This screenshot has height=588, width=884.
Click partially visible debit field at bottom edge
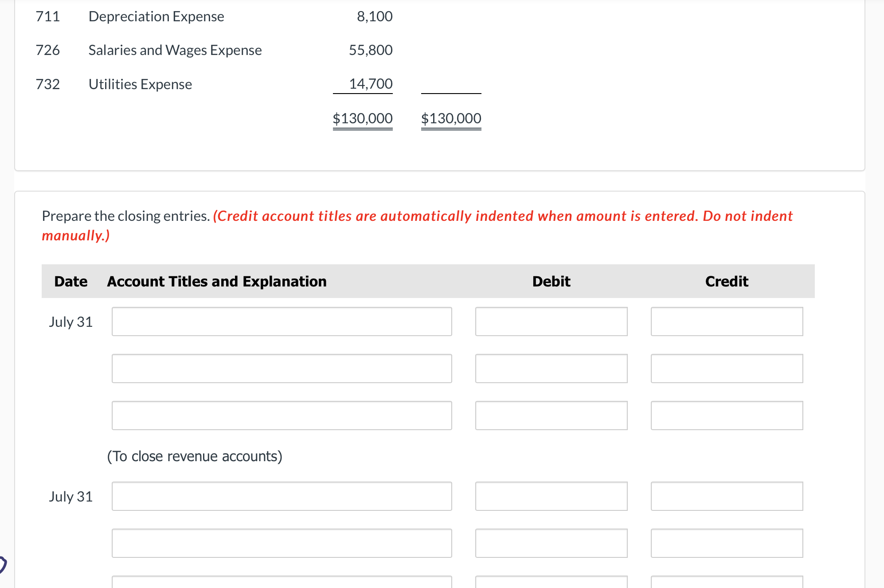(551, 582)
